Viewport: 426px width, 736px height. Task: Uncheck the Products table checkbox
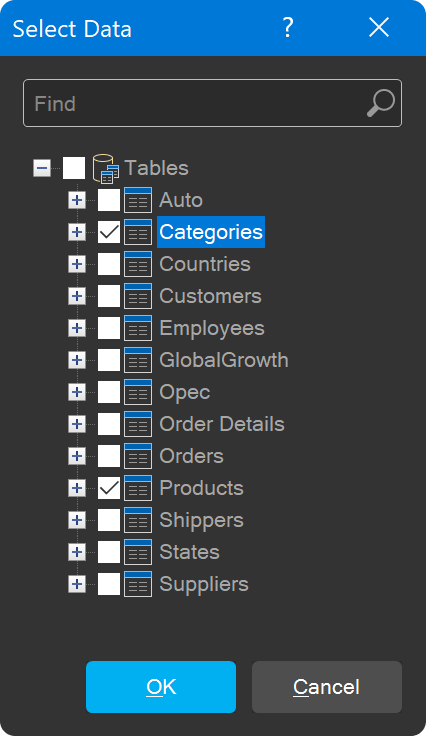click(x=109, y=488)
